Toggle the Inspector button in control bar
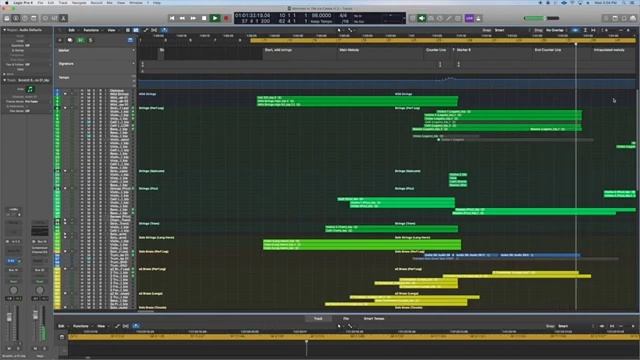This screenshot has height=360, width=640. pyautogui.click(x=16, y=18)
